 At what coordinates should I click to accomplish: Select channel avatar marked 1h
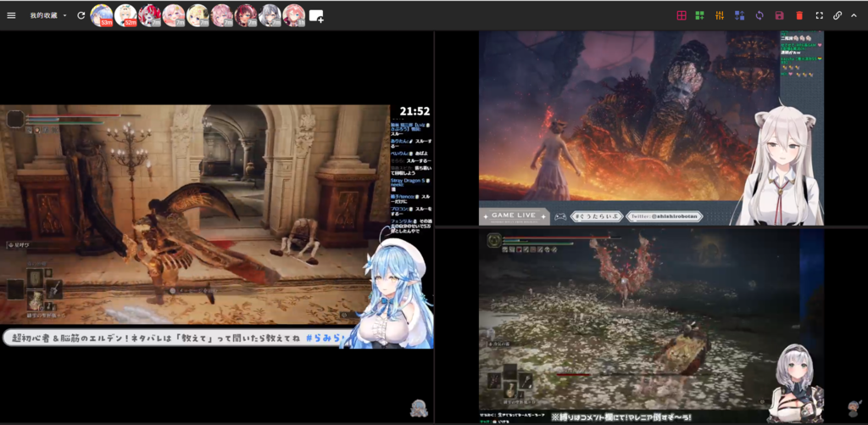point(294,15)
